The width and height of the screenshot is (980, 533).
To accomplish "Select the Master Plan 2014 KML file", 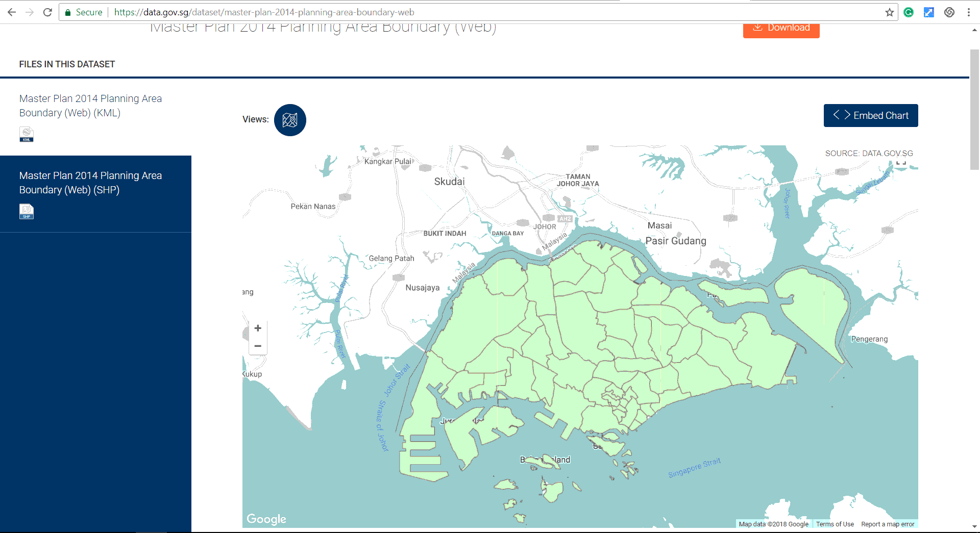I will pyautogui.click(x=90, y=106).
